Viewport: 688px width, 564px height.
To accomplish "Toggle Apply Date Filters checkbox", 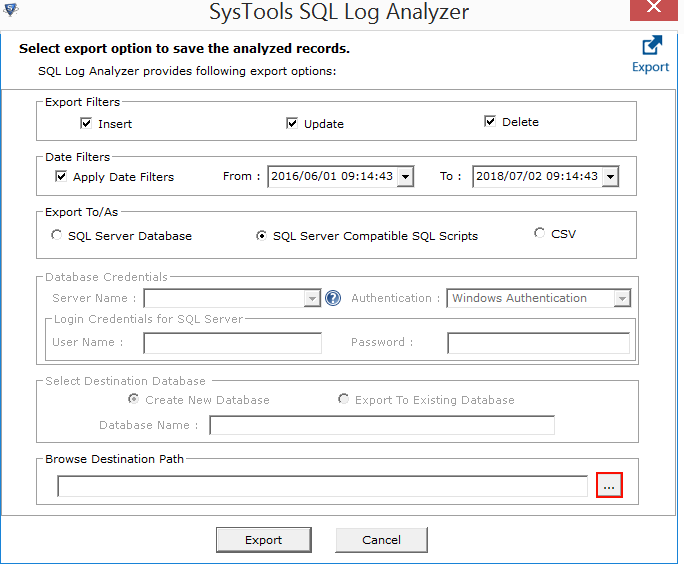I will (x=61, y=177).
